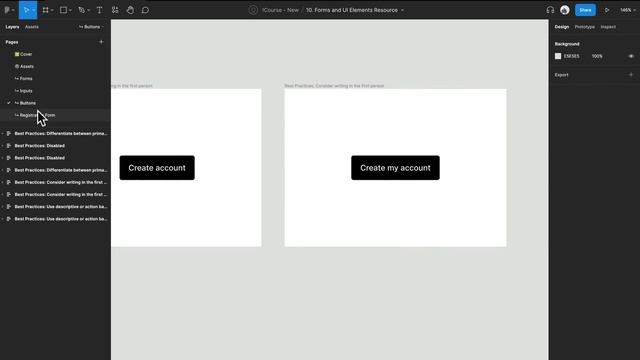The image size is (640, 360).
Task: Open Frame tool options dropdown arrow
Action: coord(52,10)
